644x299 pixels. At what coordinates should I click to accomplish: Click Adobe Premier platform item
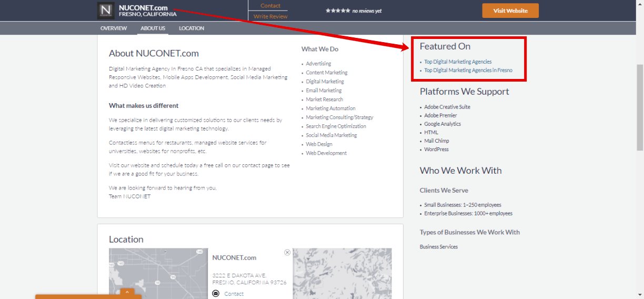[x=440, y=115]
